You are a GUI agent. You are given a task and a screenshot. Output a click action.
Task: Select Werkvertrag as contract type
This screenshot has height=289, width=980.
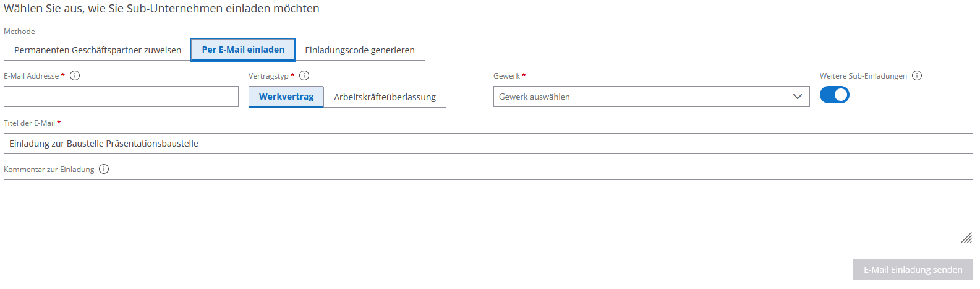point(286,97)
